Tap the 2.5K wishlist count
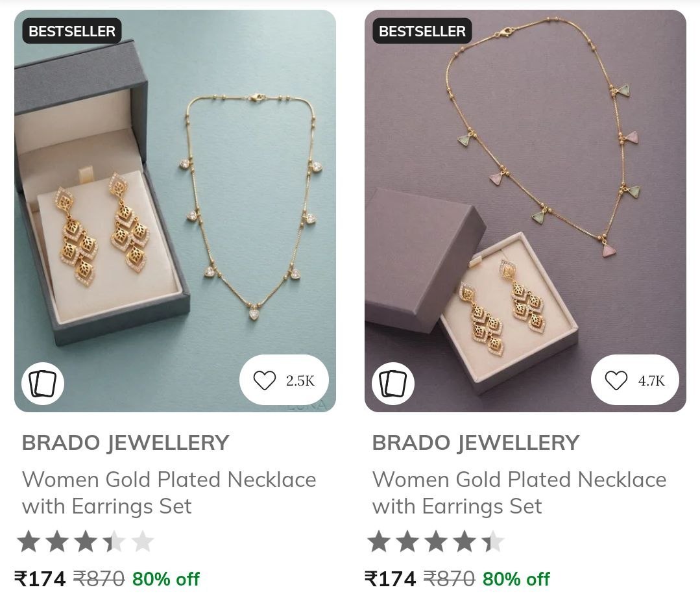Image resolution: width=700 pixels, height=607 pixels. click(x=300, y=381)
